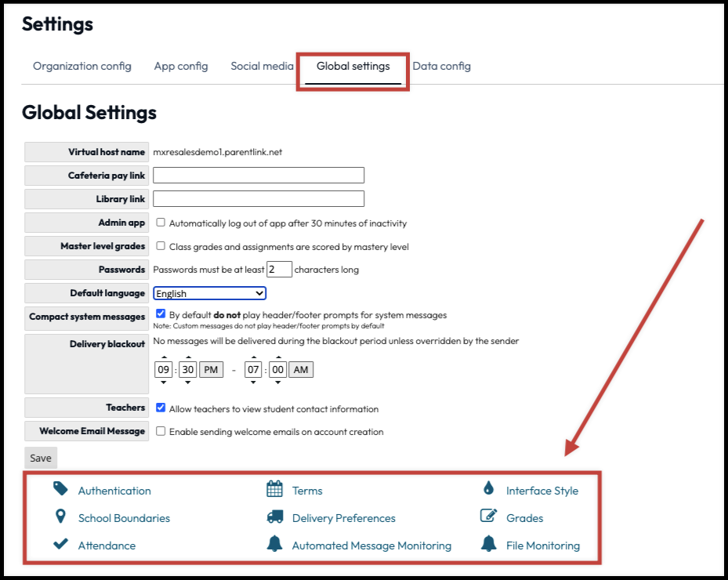Open the Default language dropdown
728x580 pixels.
[209, 292]
